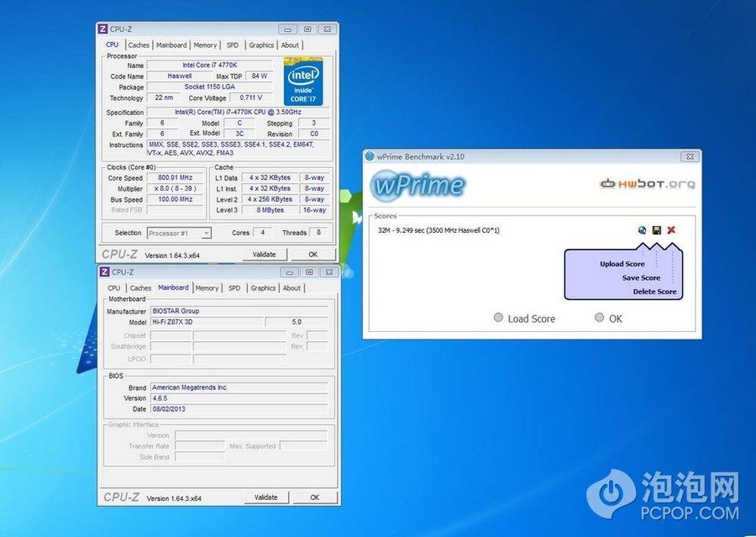The height and width of the screenshot is (537, 756).
Task: Click the BIOS Version value '4.6.5'
Action: (x=239, y=398)
